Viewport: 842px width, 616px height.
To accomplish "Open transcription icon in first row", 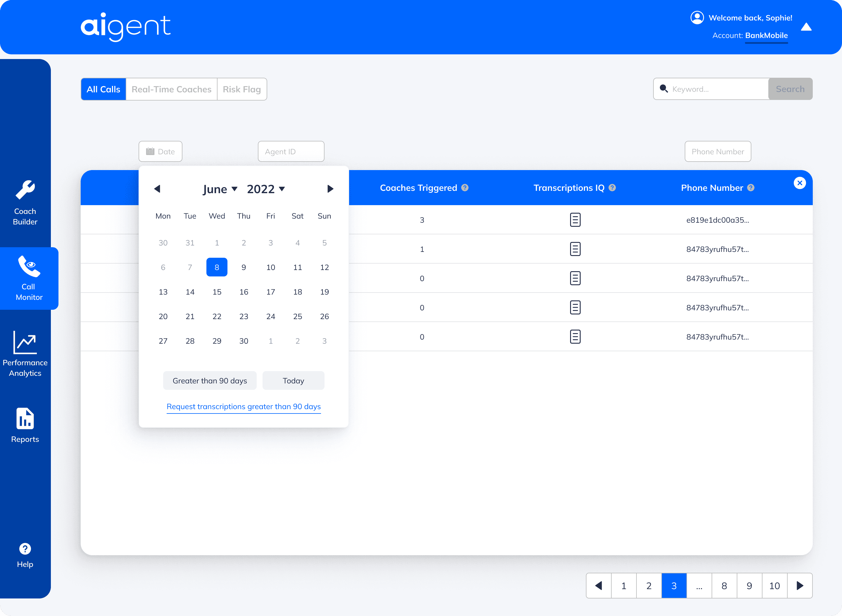I will pyautogui.click(x=575, y=220).
